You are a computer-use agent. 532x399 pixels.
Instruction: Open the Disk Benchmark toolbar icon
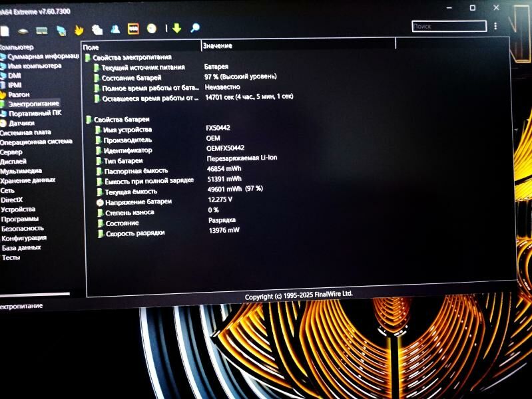click(23, 31)
